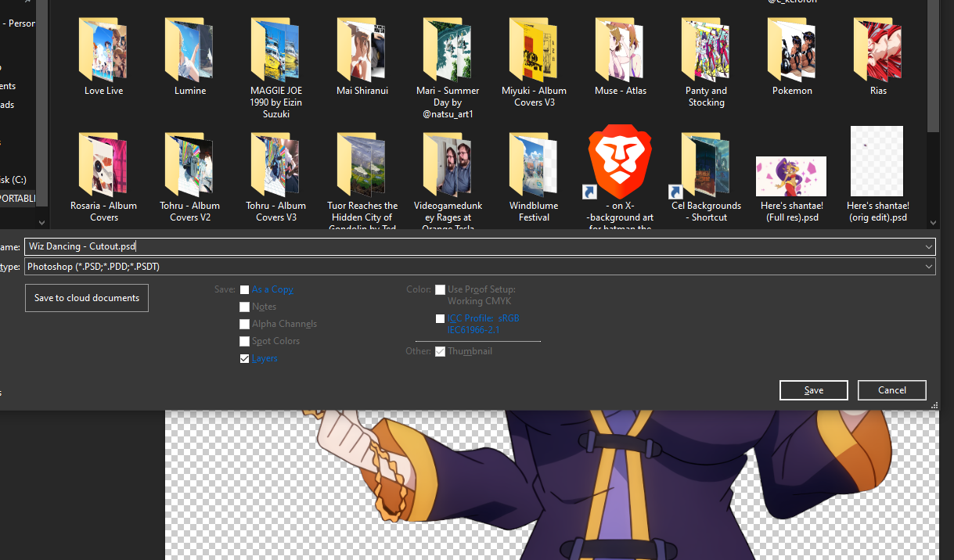This screenshot has height=560, width=954.
Task: Toggle the Alpha Channels checkbox
Action: (x=245, y=324)
